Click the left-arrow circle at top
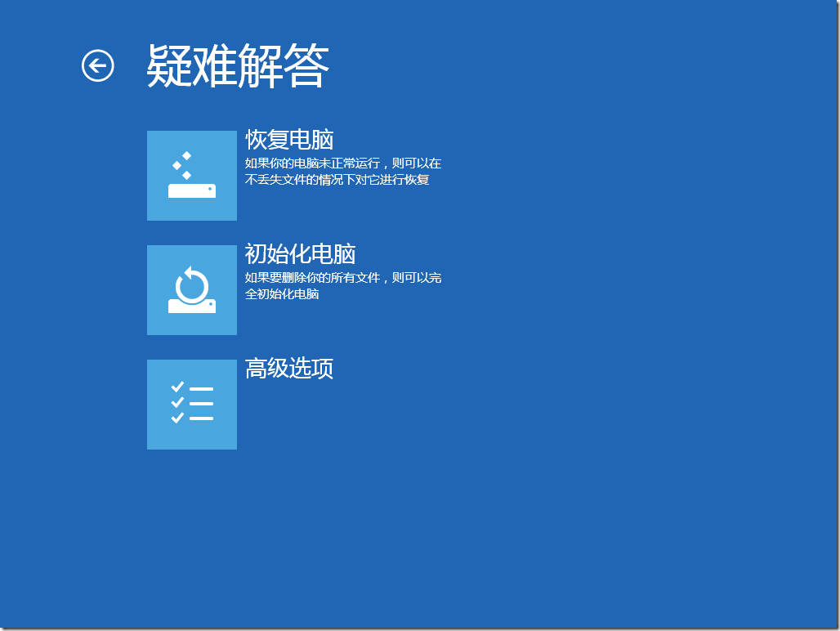This screenshot has width=840, height=631. click(x=98, y=65)
